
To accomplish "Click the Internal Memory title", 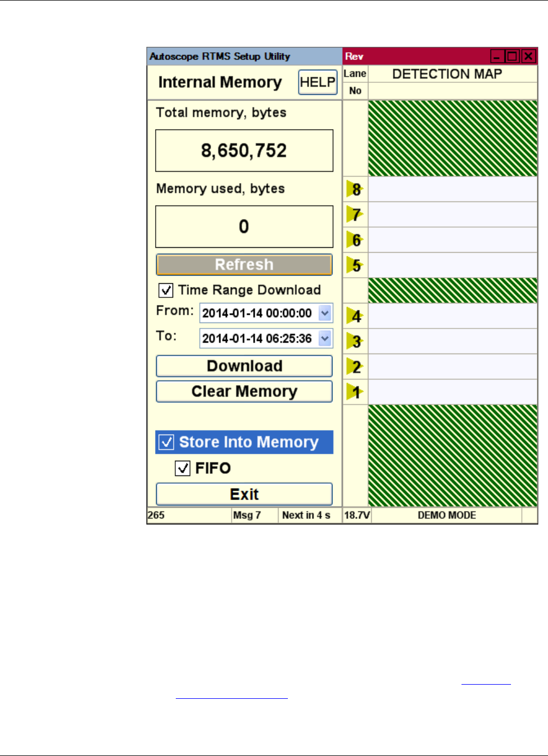I will click(x=220, y=82).
